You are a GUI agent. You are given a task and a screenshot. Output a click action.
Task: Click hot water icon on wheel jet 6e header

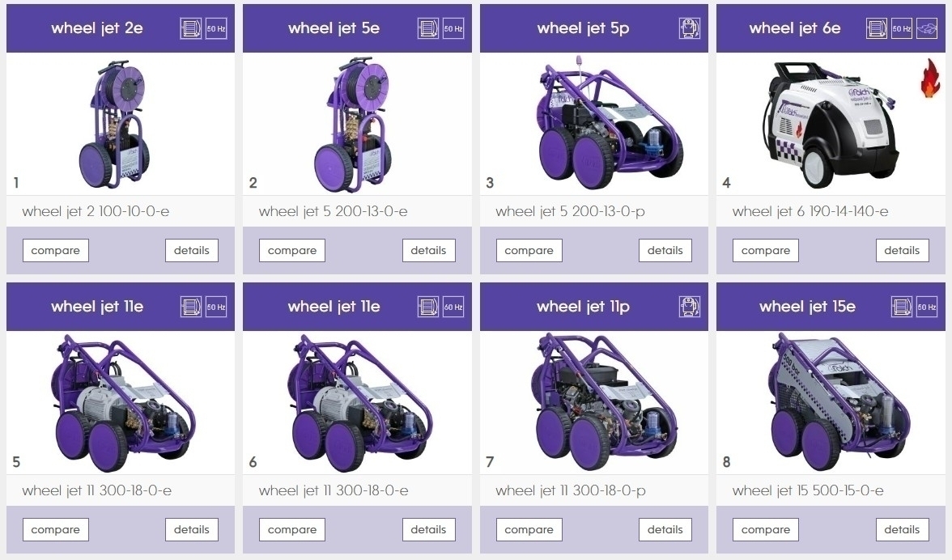[926, 28]
